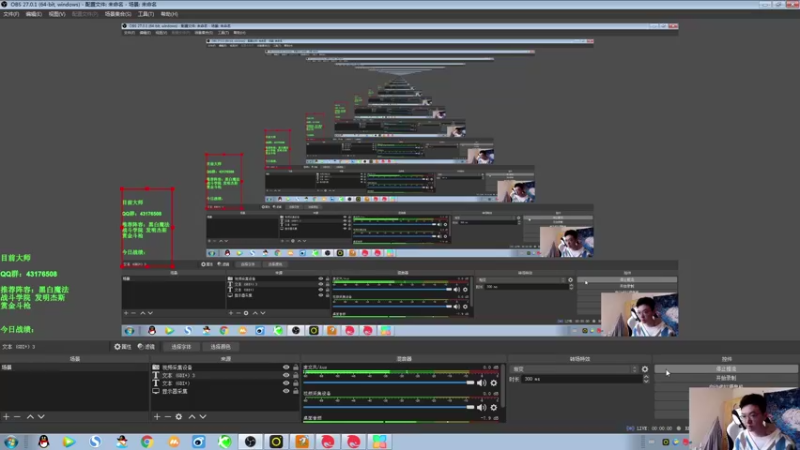Open the 工具(T) menu
The width and height of the screenshot is (800, 450).
(x=146, y=14)
